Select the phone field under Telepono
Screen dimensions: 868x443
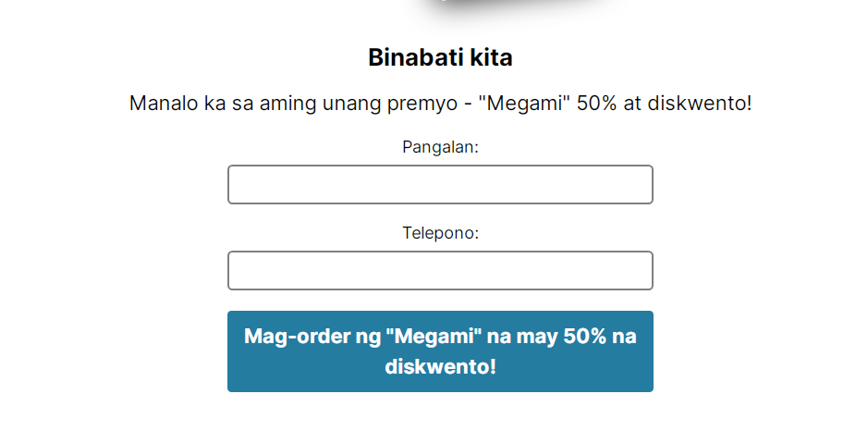(x=440, y=270)
